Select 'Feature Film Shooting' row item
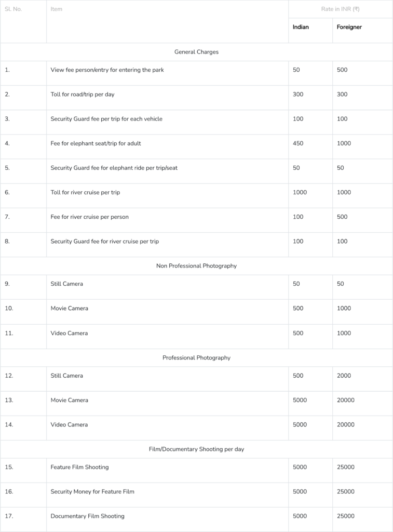The image size is (393, 532). coord(79,467)
